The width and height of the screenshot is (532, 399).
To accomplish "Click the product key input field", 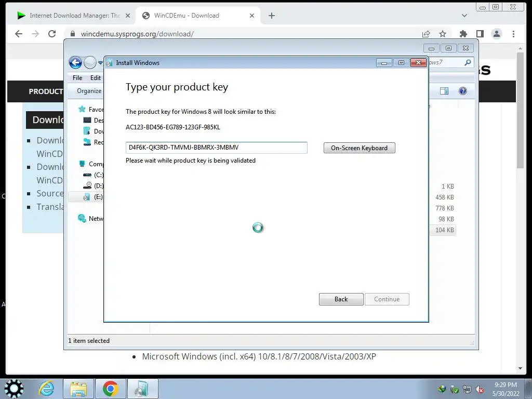I will coord(217,148).
